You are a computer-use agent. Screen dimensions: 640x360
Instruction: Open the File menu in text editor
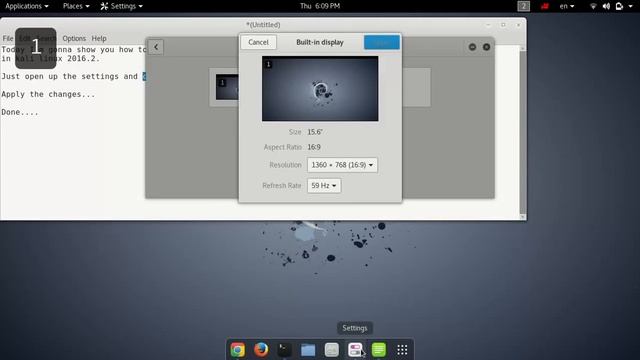[8, 38]
